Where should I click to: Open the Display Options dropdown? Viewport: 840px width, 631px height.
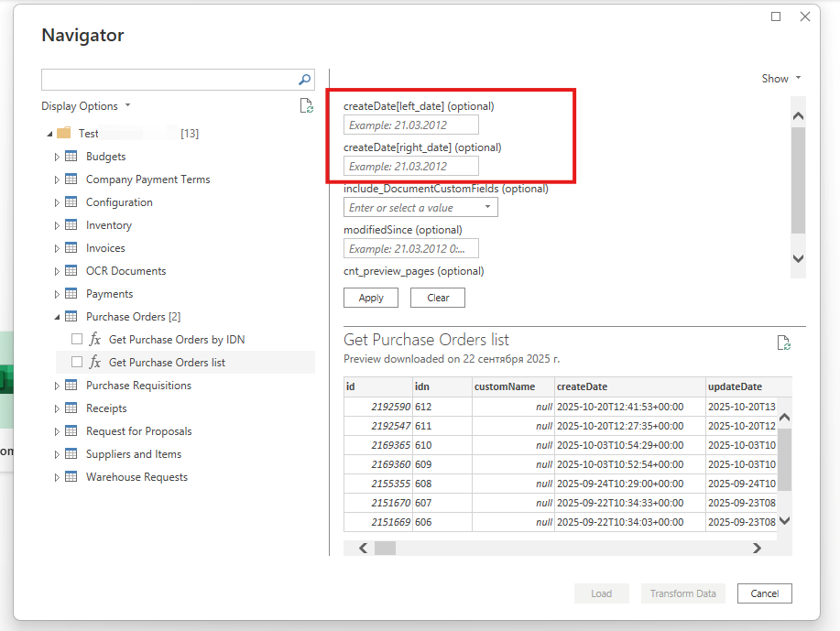point(86,106)
